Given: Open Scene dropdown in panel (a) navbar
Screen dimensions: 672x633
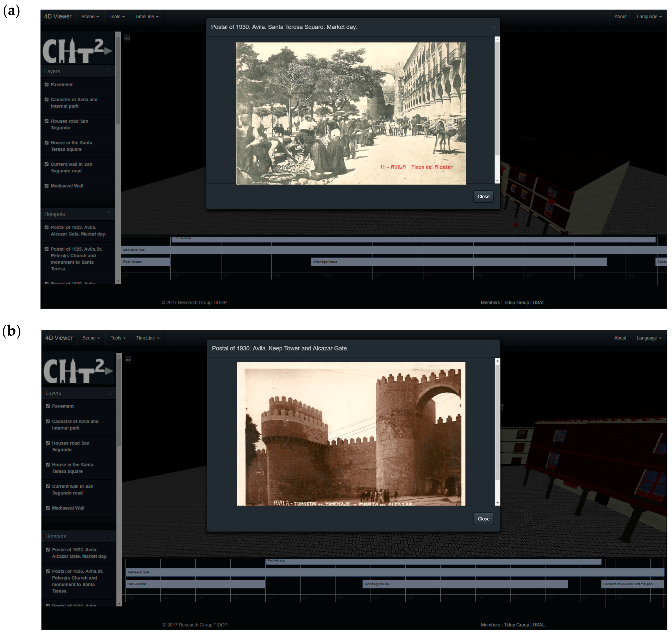Looking at the screenshot, I should [x=90, y=17].
